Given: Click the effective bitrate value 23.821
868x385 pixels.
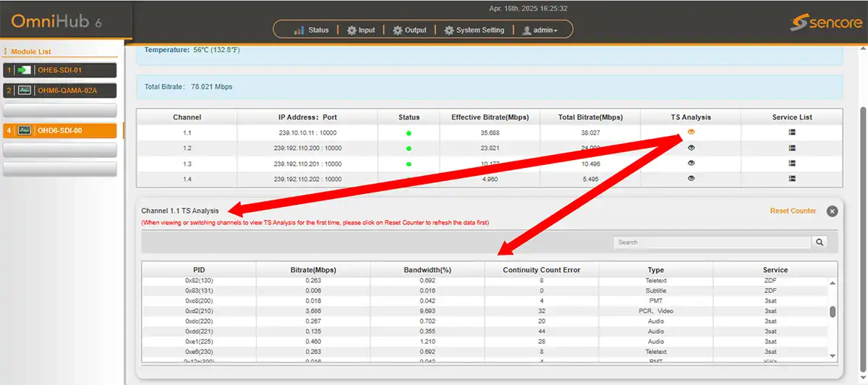Looking at the screenshot, I should click(490, 148).
